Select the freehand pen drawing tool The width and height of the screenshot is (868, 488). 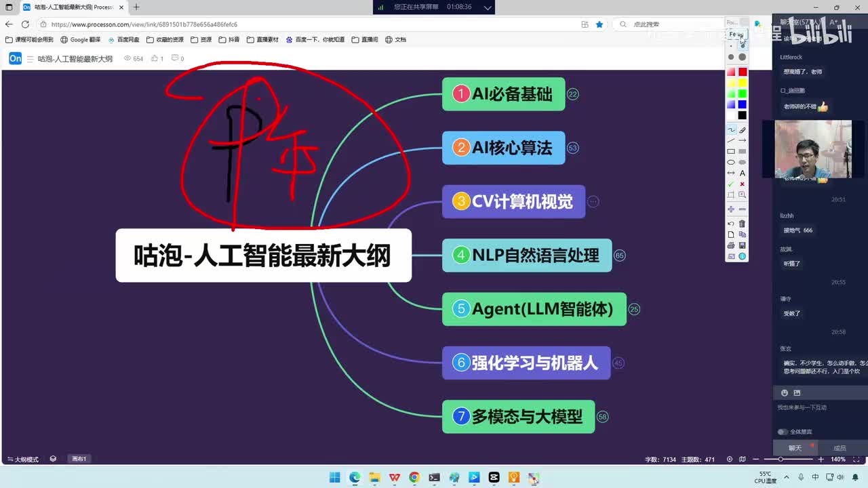point(731,129)
